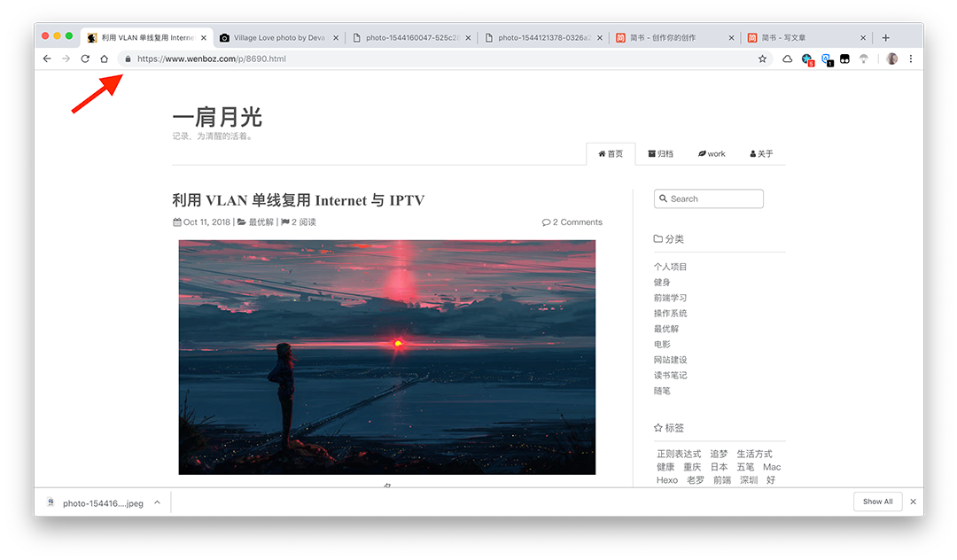The image size is (957, 560).
Task: Open the 随笔 category
Action: 662,391
